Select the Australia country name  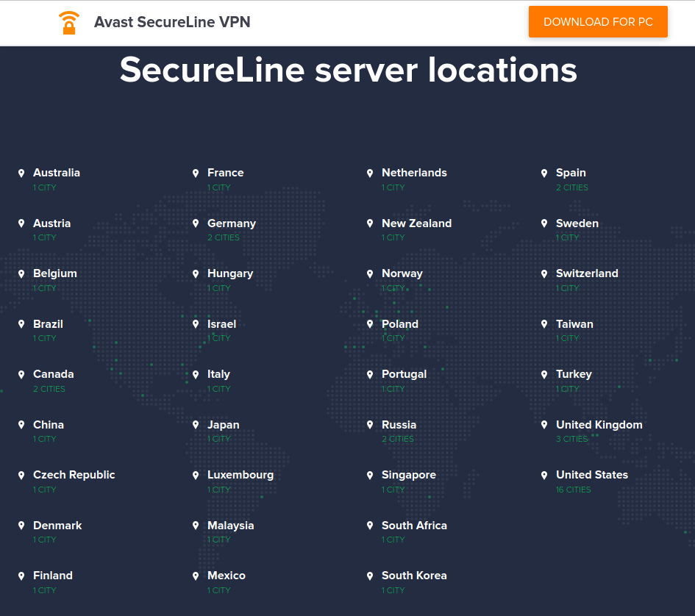click(57, 173)
